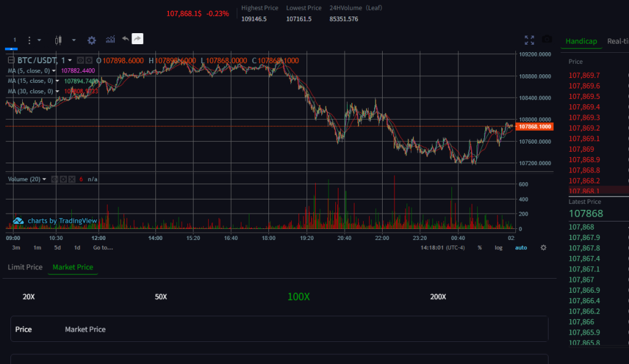Image resolution: width=629 pixels, height=364 pixels.
Task: Click the redo arrow in chart toolbar
Action: pyautogui.click(x=138, y=39)
